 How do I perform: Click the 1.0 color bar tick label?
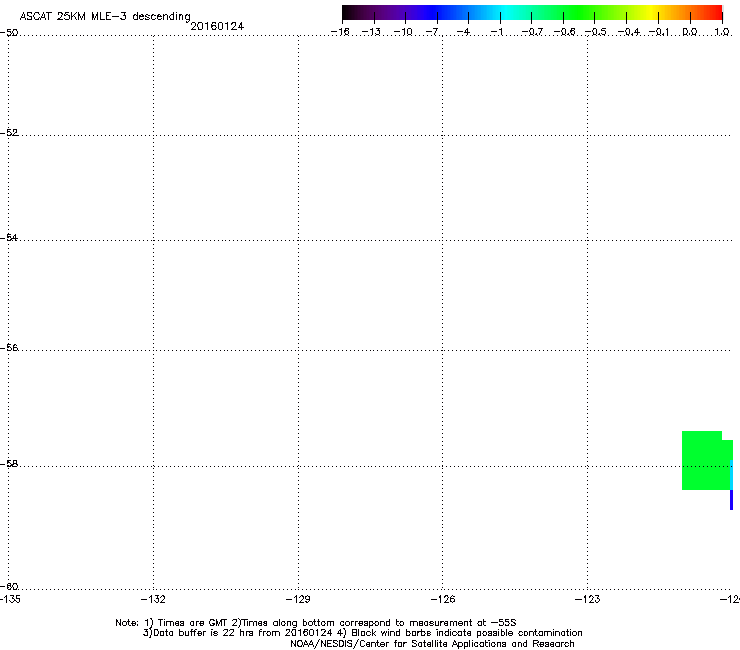tap(722, 32)
